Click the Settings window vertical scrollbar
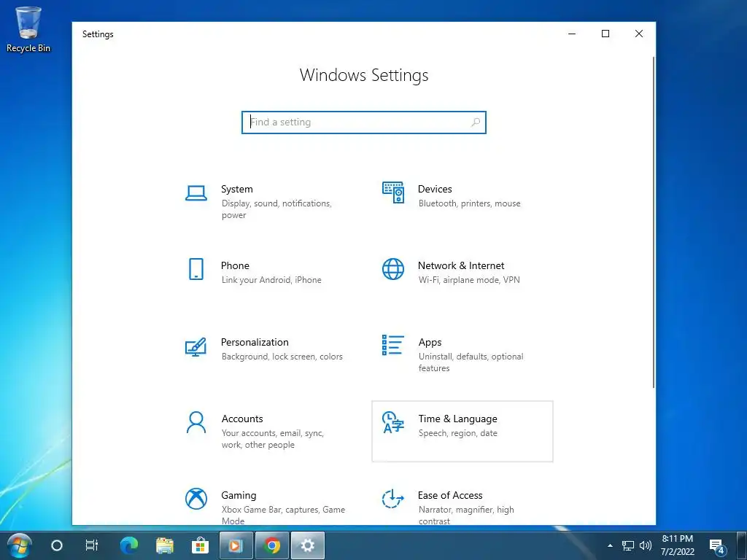The width and height of the screenshot is (747, 560). click(x=654, y=222)
